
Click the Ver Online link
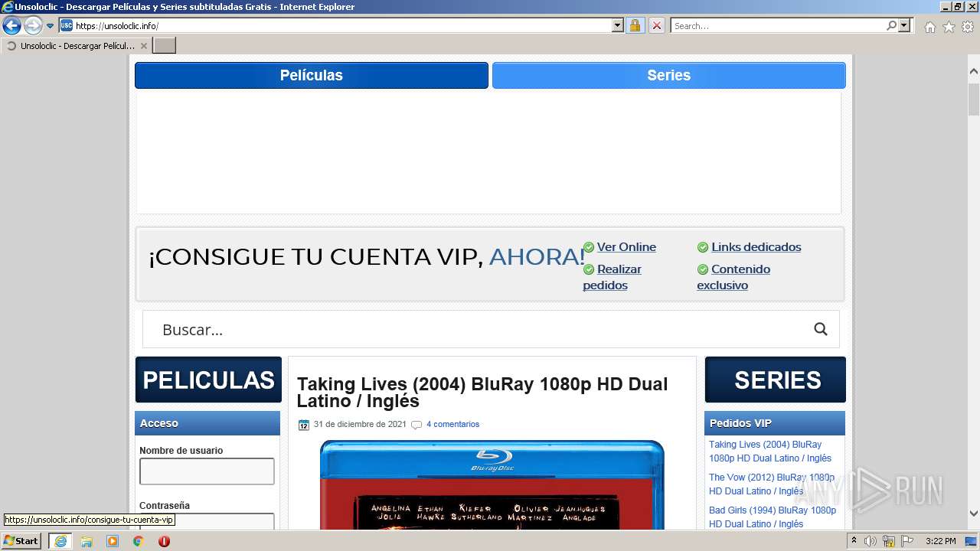point(626,247)
